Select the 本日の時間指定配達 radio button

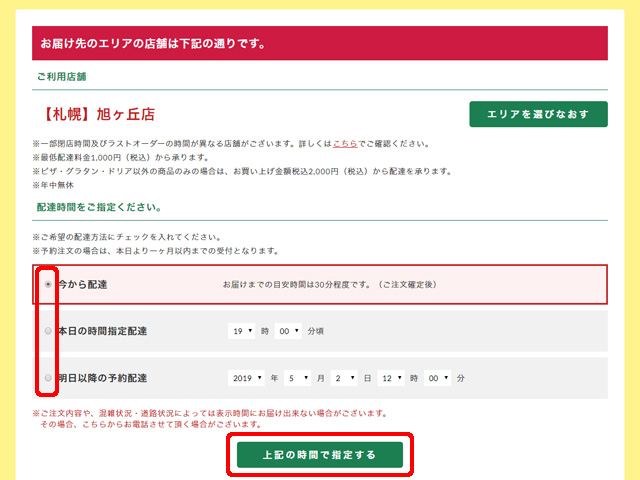48,331
